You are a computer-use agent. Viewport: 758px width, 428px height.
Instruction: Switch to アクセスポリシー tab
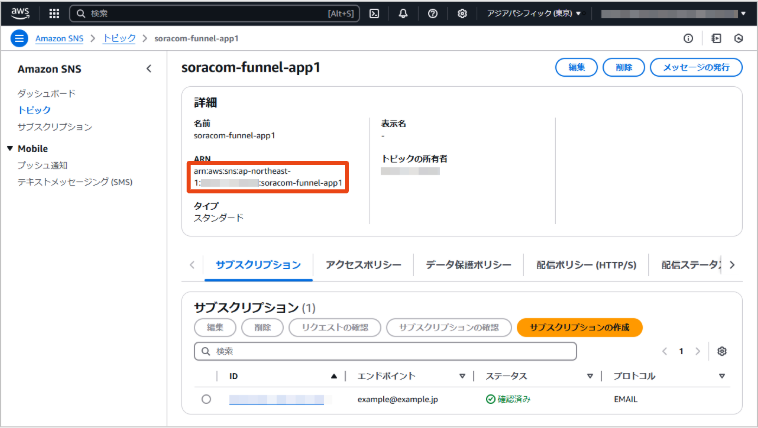(x=363, y=265)
